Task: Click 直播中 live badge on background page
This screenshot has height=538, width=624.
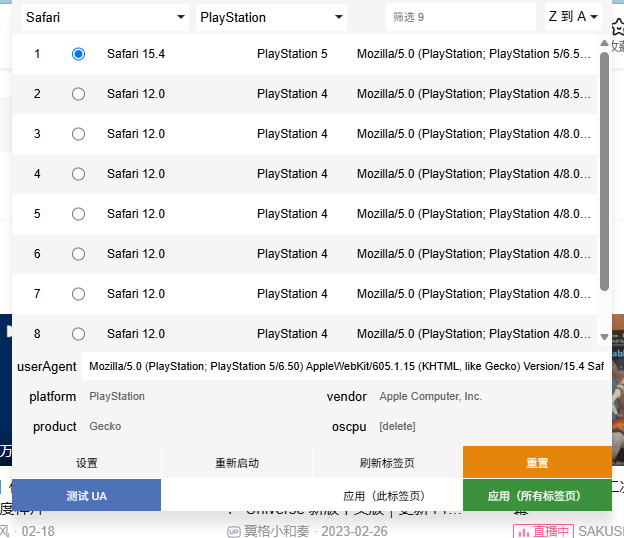Action: [x=543, y=531]
